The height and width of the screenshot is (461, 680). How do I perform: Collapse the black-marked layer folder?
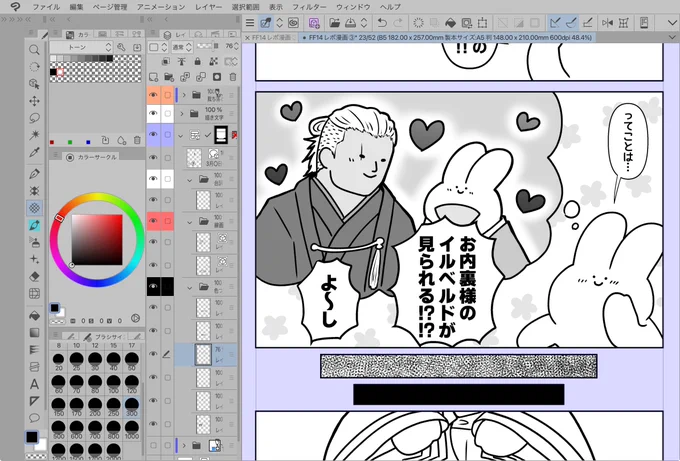pos(190,288)
